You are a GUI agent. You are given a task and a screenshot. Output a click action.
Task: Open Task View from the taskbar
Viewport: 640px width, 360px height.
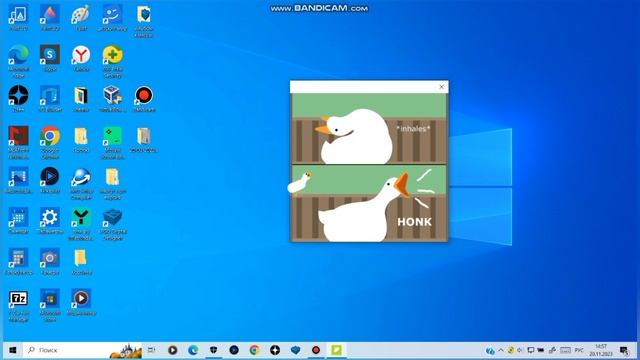[151, 350]
